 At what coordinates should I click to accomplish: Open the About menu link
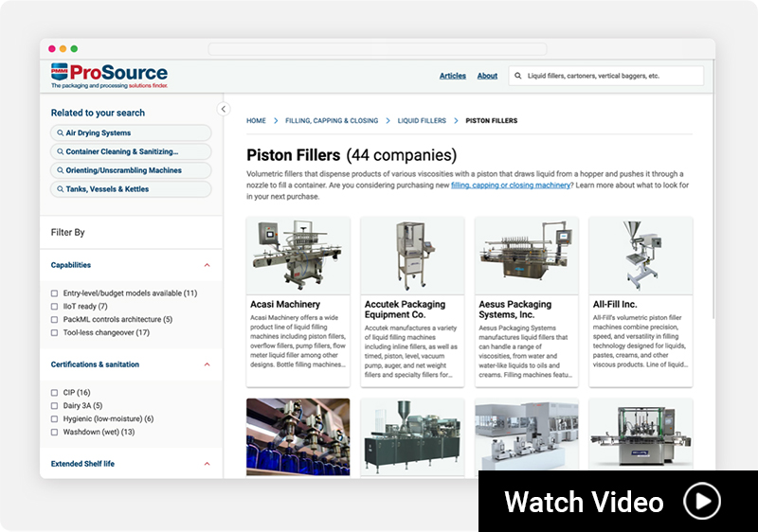[487, 76]
